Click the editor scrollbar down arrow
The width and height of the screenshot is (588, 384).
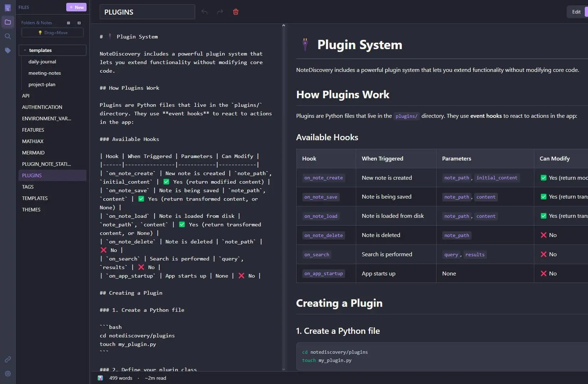(x=283, y=369)
